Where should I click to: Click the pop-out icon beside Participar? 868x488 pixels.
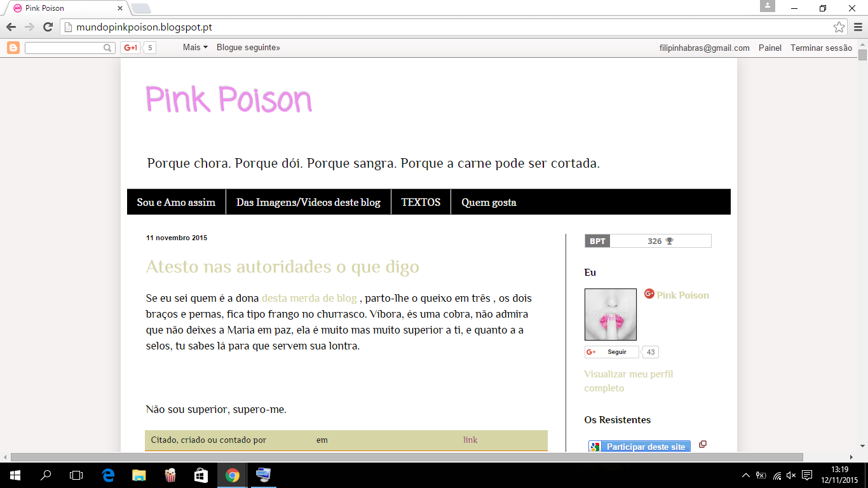702,445
